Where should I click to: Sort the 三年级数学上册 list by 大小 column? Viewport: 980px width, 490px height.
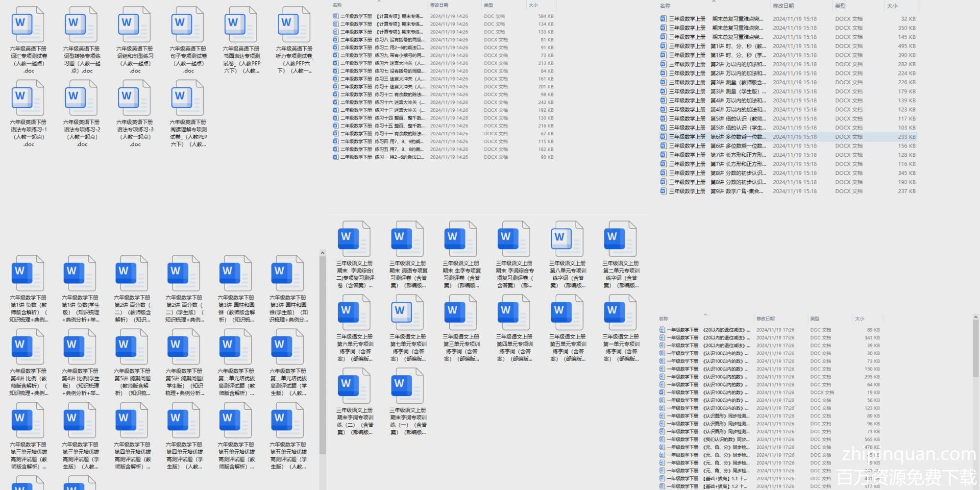tap(892, 6)
